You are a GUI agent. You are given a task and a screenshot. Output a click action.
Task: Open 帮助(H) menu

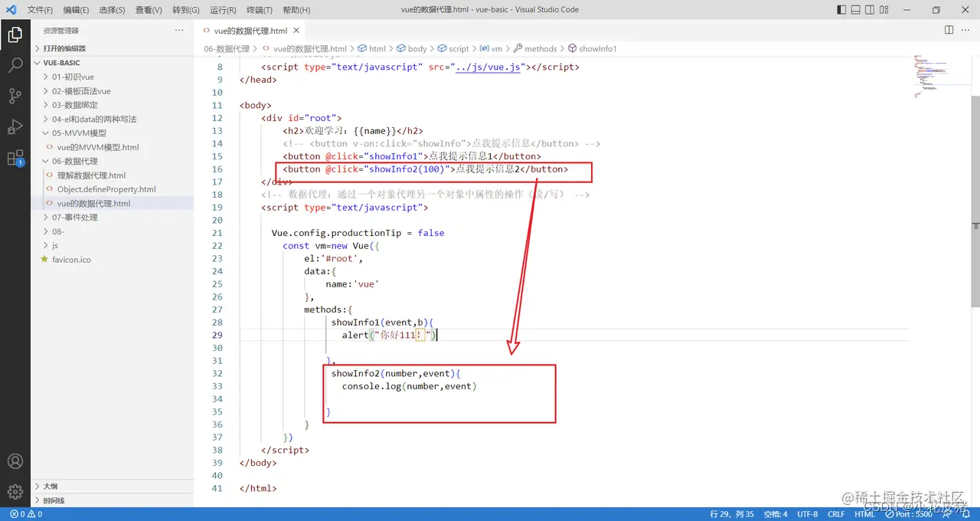click(x=296, y=10)
